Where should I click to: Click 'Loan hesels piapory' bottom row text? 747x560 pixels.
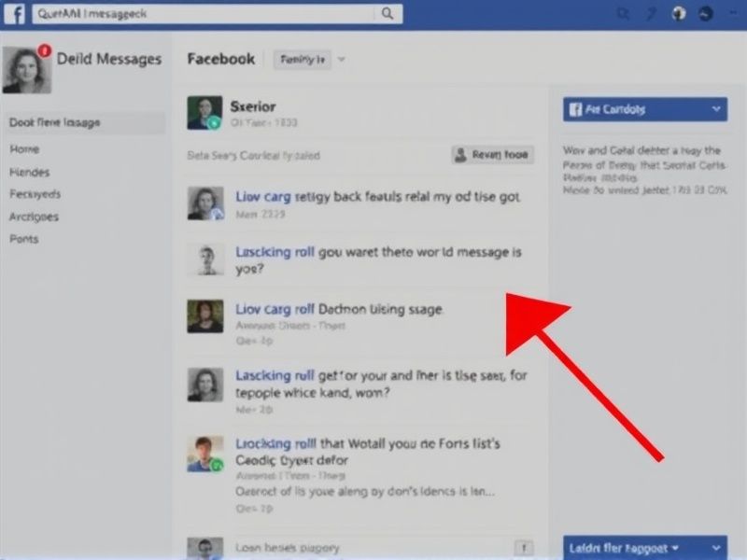[288, 548]
